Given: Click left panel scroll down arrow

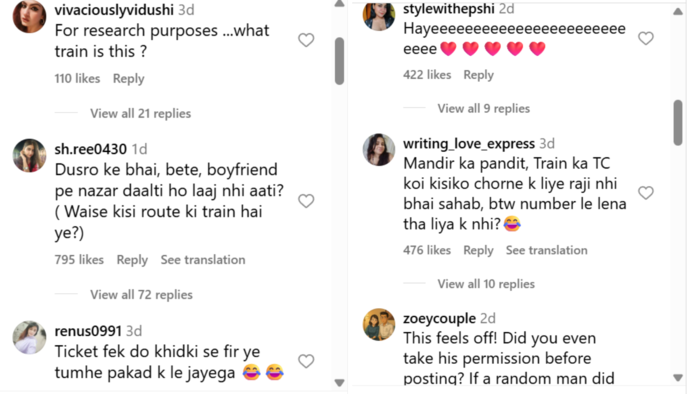Looking at the screenshot, I should click(339, 383).
